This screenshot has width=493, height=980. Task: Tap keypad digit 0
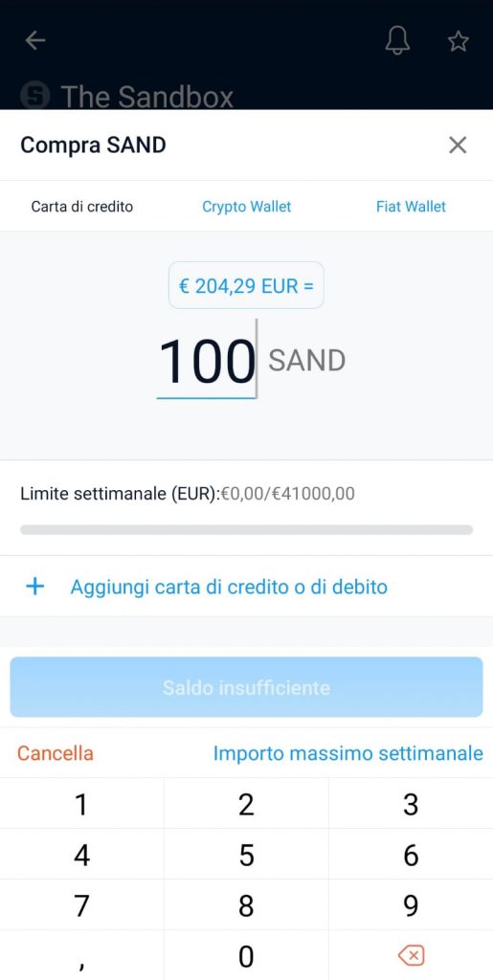(x=246, y=955)
